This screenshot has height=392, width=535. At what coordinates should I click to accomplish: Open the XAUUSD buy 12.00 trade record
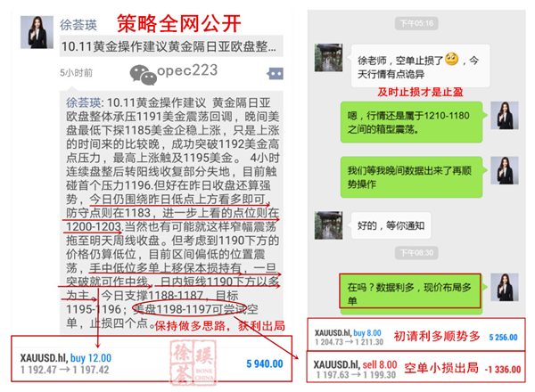pos(152,359)
